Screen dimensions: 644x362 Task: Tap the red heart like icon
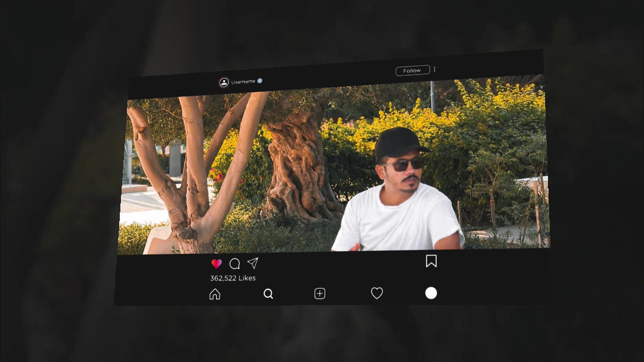coord(217,264)
